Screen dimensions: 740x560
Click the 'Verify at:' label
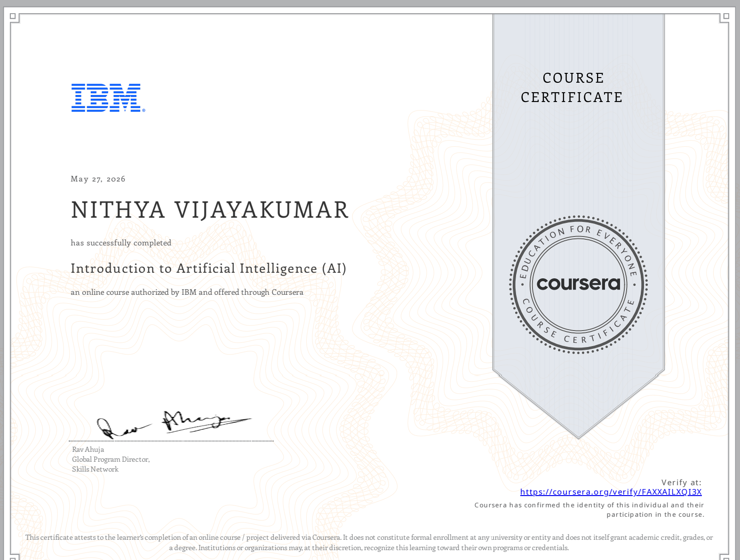681,482
